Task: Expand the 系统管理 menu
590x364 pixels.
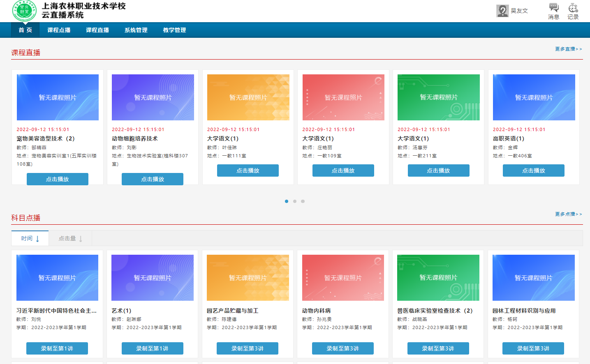Action: pyautogui.click(x=136, y=30)
